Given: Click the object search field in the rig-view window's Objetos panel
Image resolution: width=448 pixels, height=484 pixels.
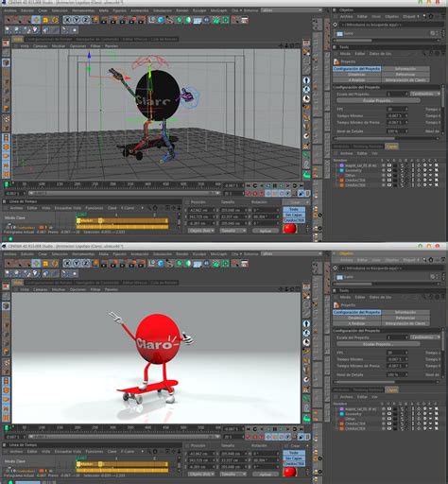Looking at the screenshot, I should coord(390,25).
